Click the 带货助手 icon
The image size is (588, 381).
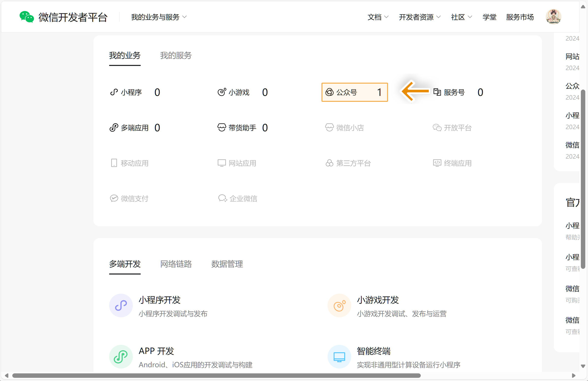(x=222, y=128)
